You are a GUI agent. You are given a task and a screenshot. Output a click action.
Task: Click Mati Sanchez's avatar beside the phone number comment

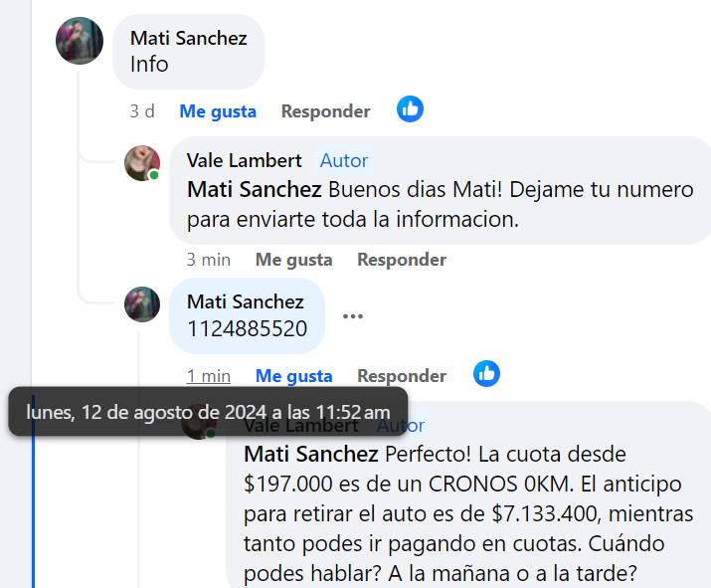pos(142,304)
